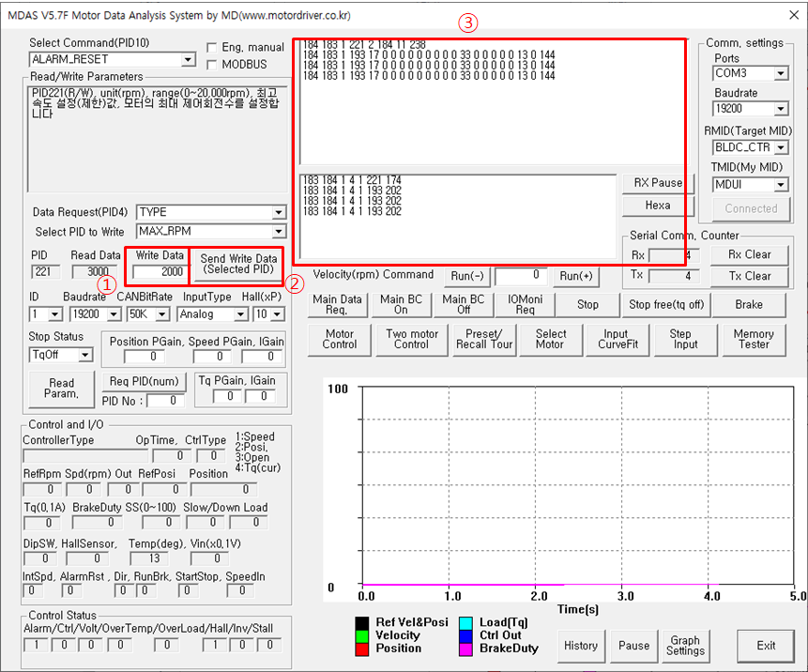Click the PID No input field
808x672 pixels.
(165, 401)
